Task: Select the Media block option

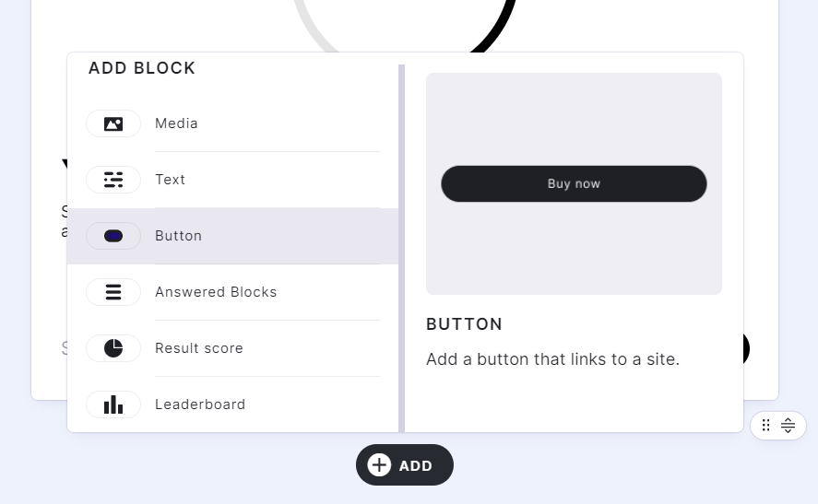Action: pyautogui.click(x=176, y=123)
